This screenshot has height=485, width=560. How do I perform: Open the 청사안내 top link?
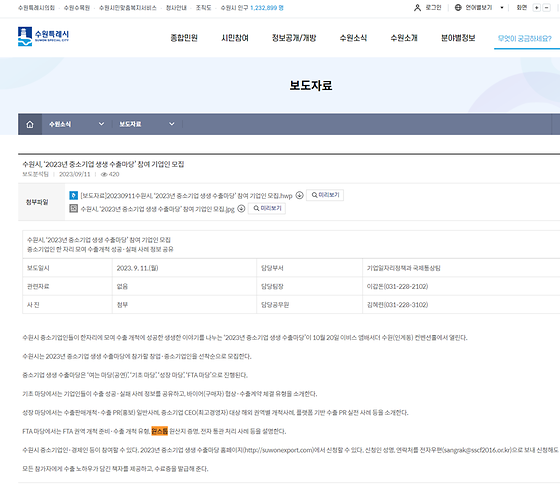(x=176, y=8)
